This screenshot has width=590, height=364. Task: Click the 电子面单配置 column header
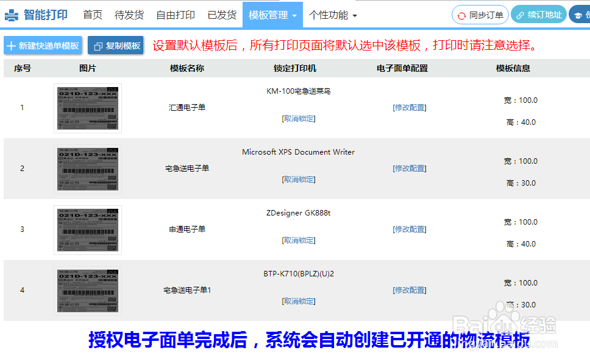(x=402, y=68)
